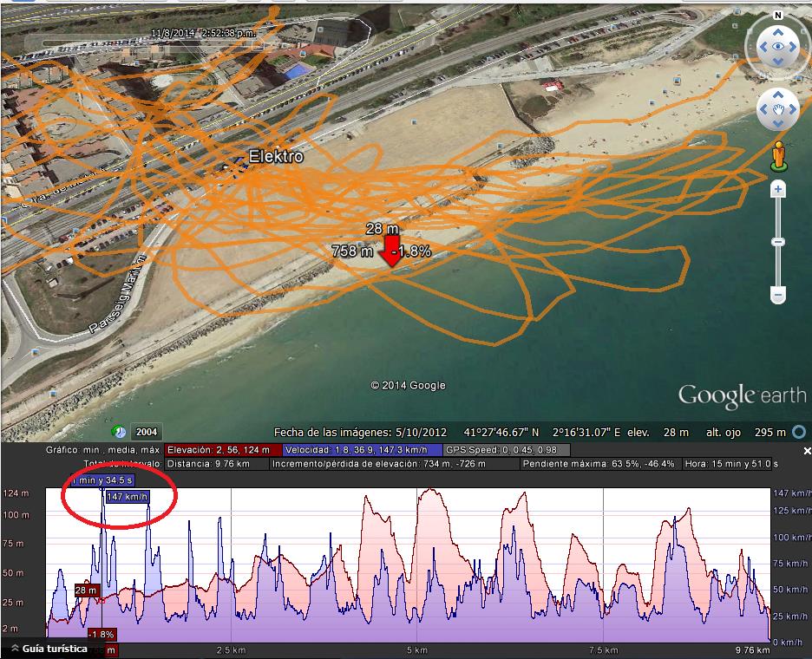Click the red arrow position marker
Image resolution: width=812 pixels, height=659 pixels.
[x=391, y=249]
